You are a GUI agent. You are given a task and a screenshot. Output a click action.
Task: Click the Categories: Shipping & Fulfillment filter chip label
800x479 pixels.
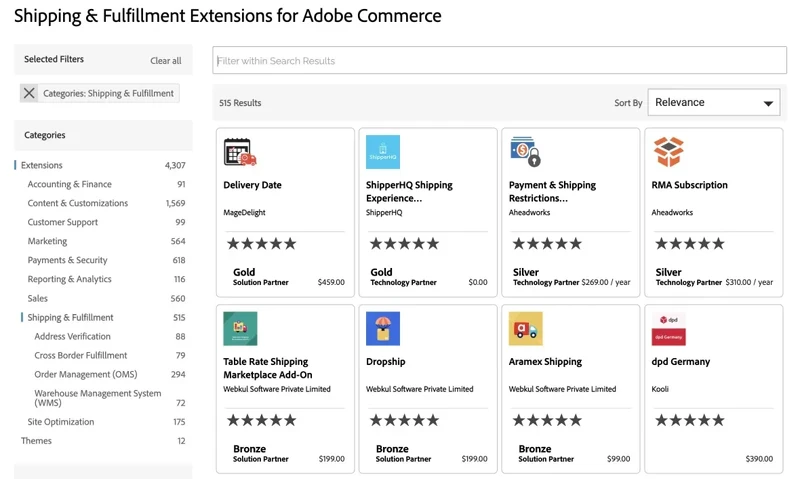[108, 93]
